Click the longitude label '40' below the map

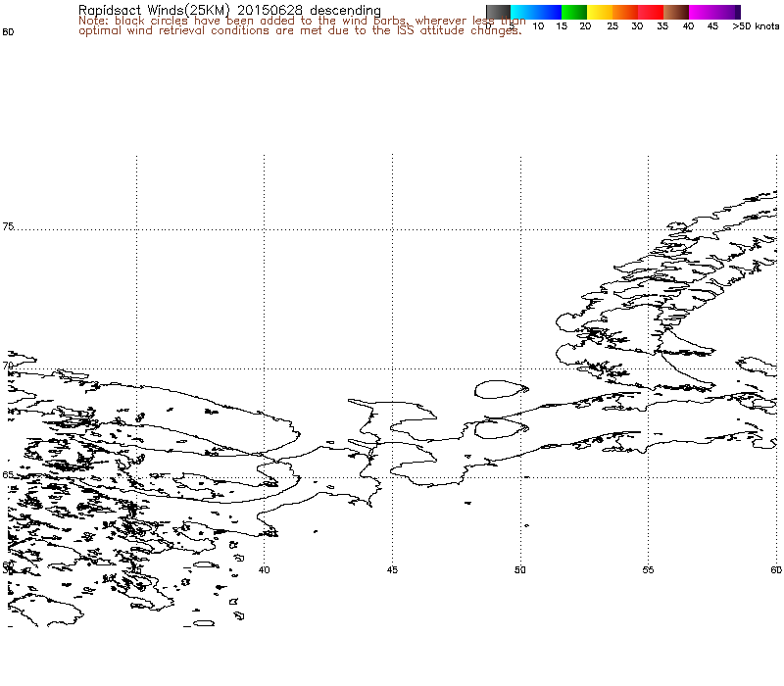(x=264, y=569)
